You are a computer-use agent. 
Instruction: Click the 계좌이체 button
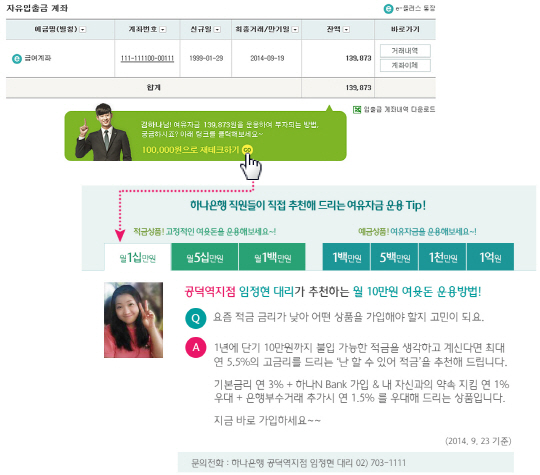(x=405, y=65)
